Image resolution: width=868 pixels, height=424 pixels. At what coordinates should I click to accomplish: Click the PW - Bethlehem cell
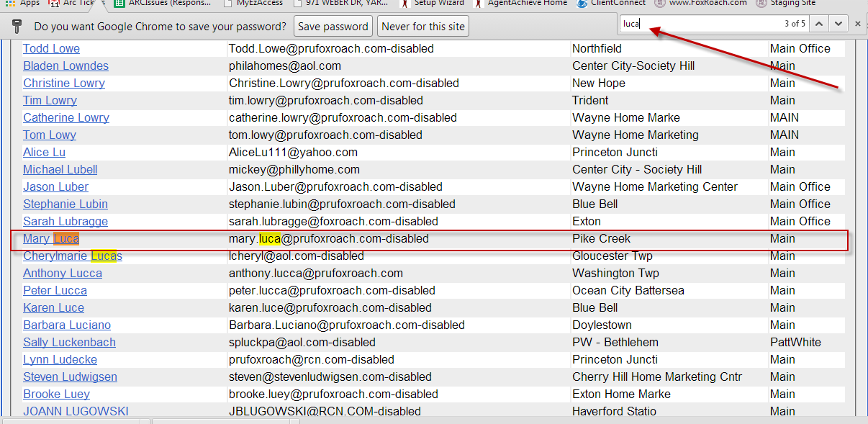(615, 342)
